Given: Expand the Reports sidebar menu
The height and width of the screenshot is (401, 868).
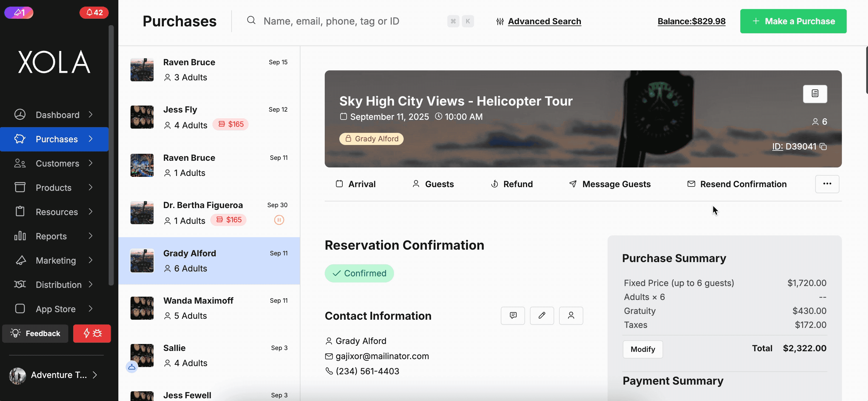Looking at the screenshot, I should coord(54,236).
